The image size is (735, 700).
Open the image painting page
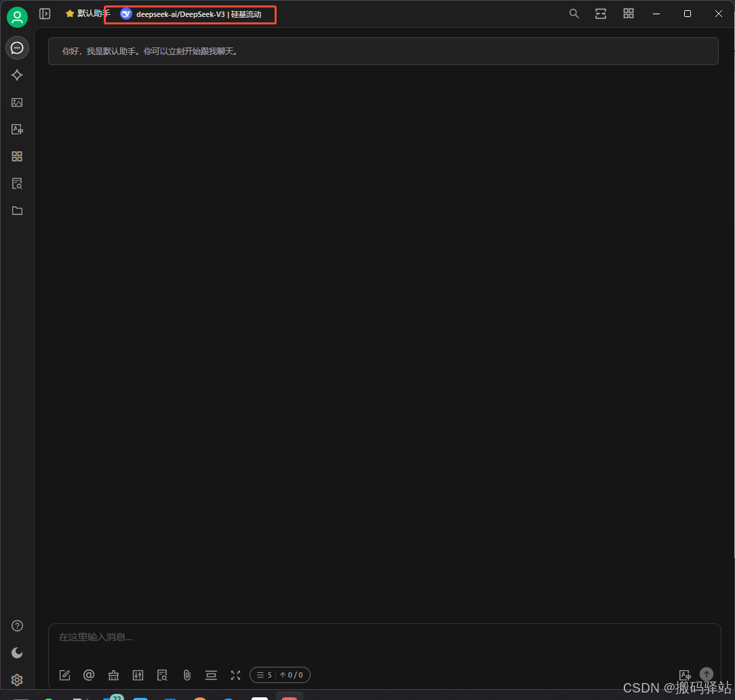(18, 102)
